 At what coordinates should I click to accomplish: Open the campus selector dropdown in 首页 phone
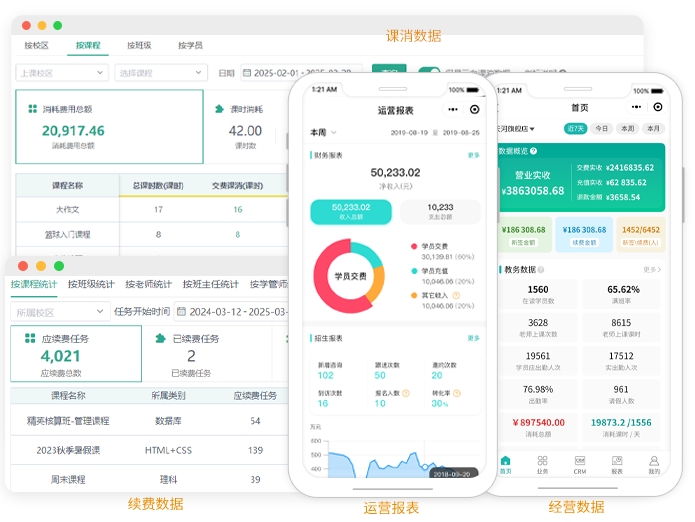pyautogui.click(x=515, y=129)
